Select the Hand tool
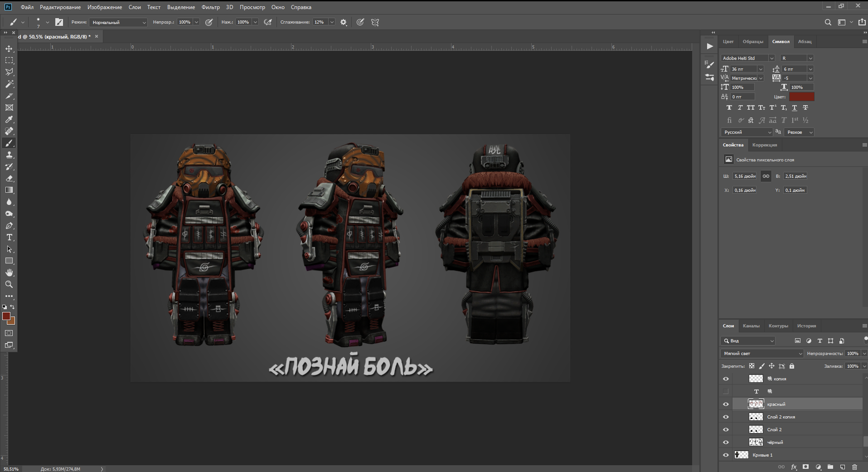868x472 pixels. [9, 272]
